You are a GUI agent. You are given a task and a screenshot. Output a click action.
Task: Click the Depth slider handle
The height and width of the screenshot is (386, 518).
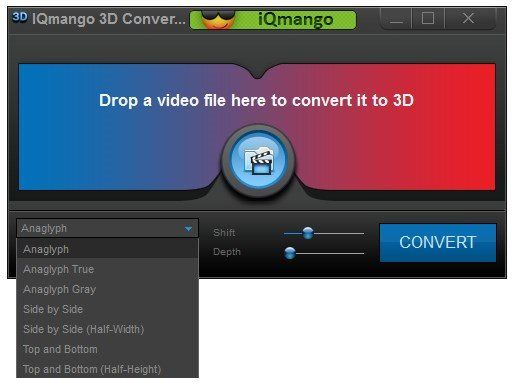coord(290,253)
